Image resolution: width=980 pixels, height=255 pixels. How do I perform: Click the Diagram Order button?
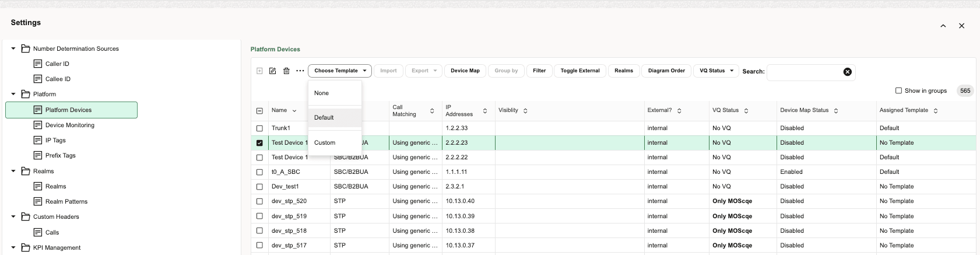pyautogui.click(x=666, y=71)
